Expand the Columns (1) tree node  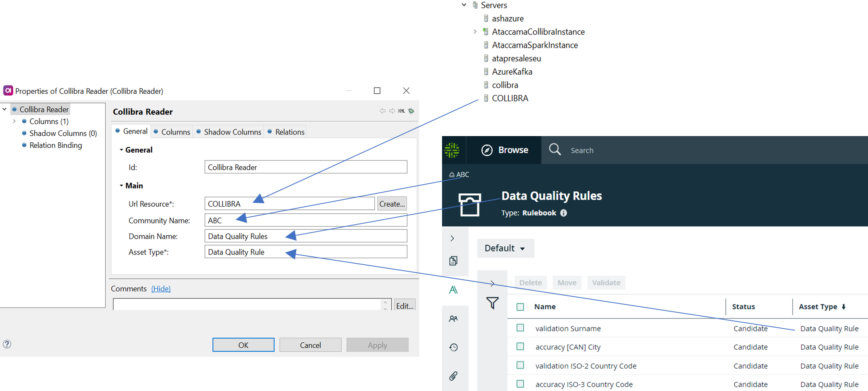[15, 122]
